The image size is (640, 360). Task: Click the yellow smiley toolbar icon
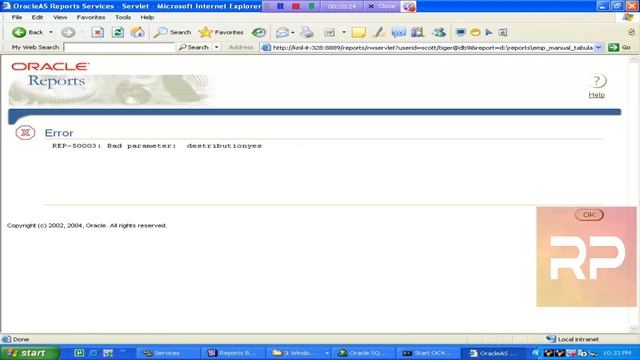point(476,32)
